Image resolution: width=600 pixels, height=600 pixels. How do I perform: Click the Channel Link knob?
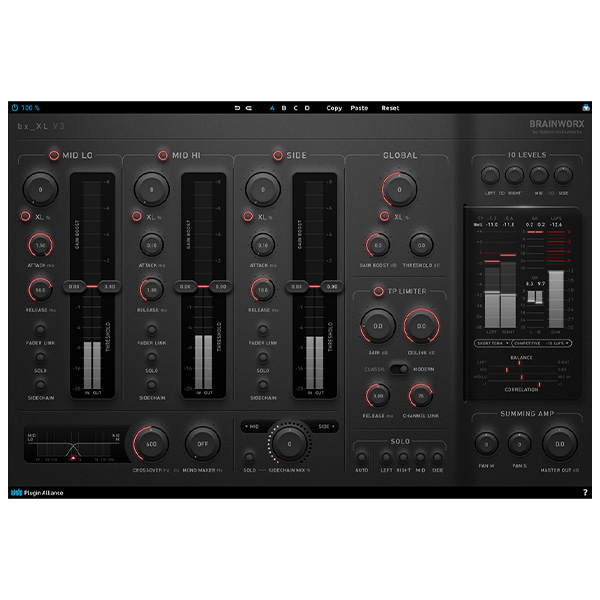coord(421,396)
